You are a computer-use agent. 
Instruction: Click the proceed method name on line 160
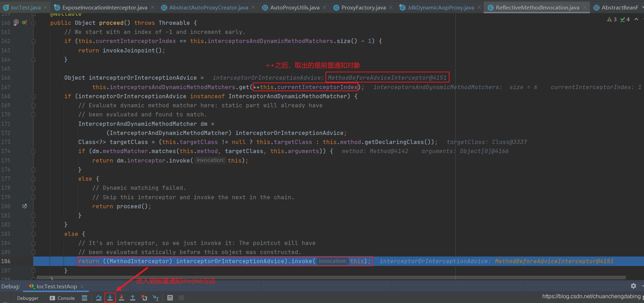click(111, 23)
